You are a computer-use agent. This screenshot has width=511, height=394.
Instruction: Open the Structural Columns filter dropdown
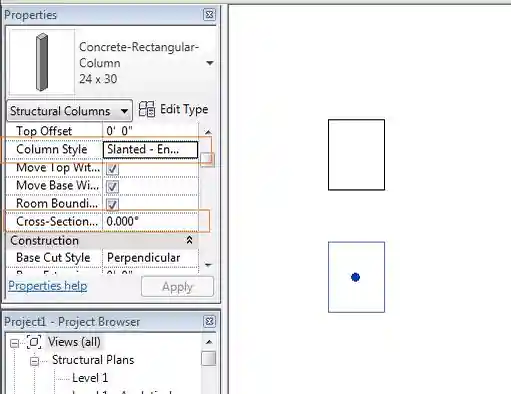point(69,111)
